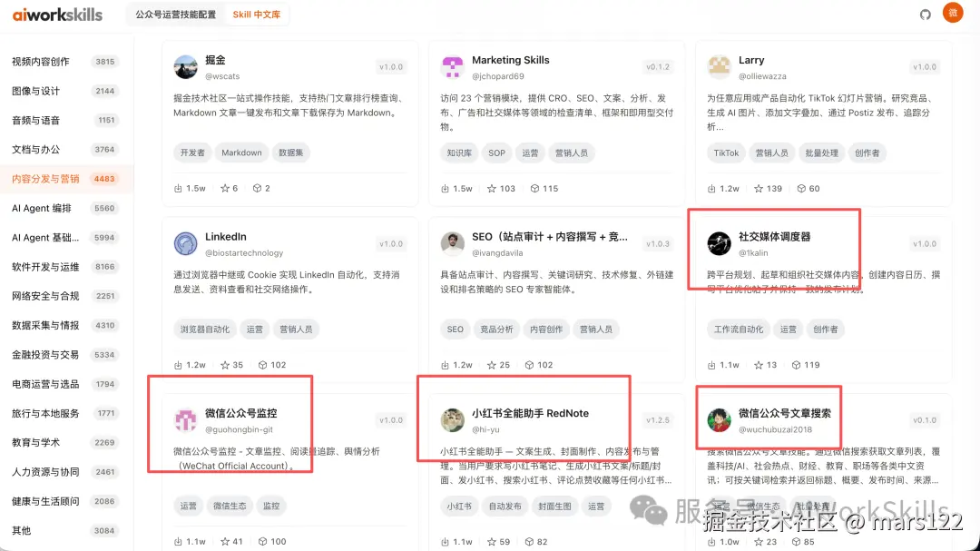Open the Marketing Skills title link
Viewport: 980px width, 551px height.
coord(511,60)
